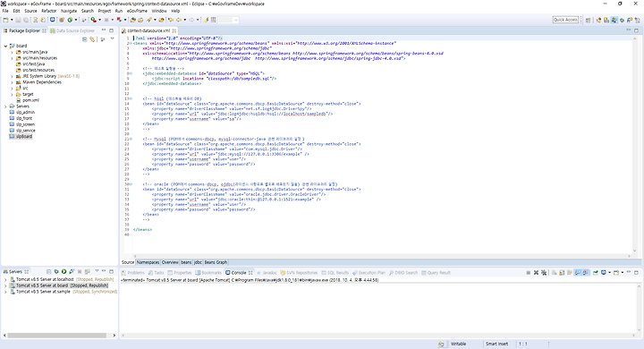Click the Save icon in toolbar

pos(18,20)
